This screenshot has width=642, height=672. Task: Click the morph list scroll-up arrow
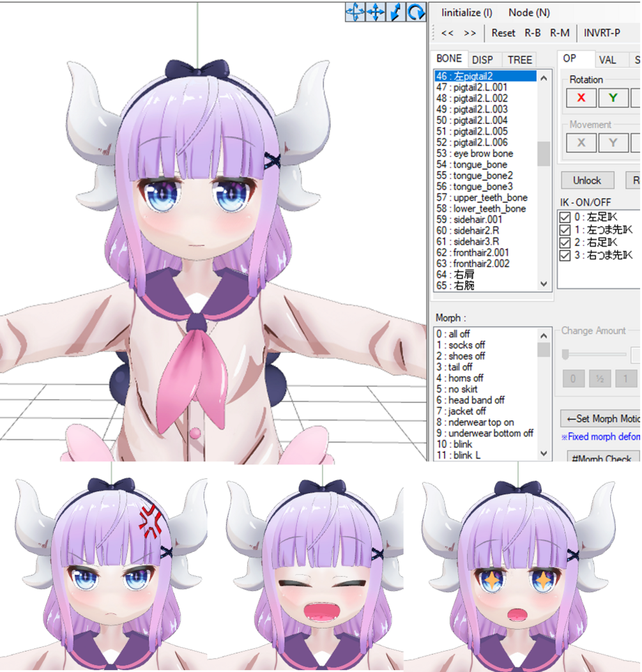pyautogui.click(x=544, y=335)
